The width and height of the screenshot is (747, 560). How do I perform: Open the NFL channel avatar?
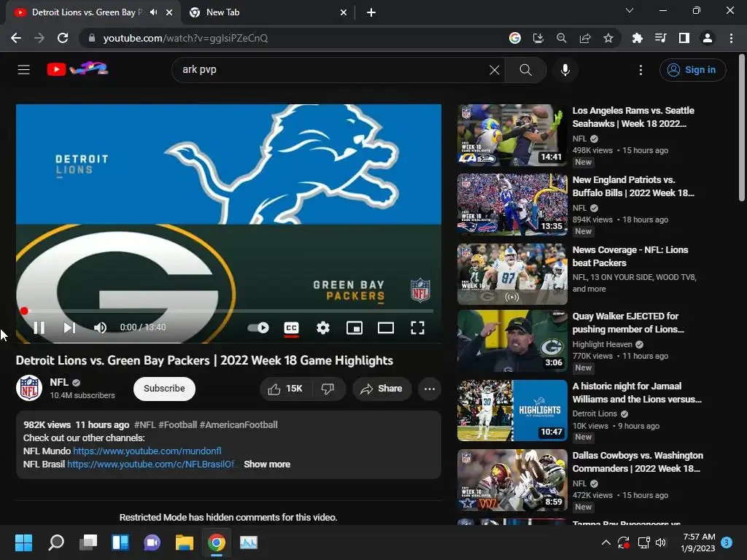(29, 388)
